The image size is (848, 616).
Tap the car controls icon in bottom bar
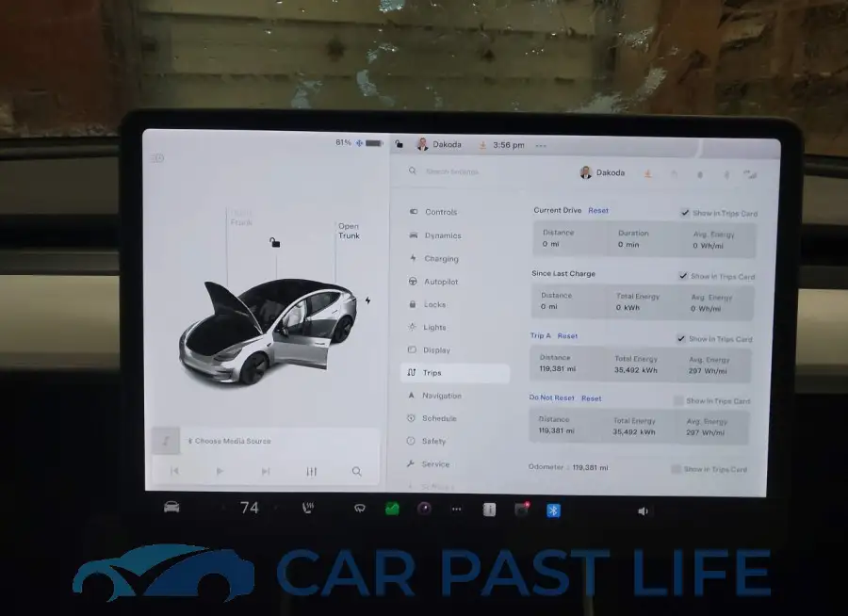(x=171, y=507)
